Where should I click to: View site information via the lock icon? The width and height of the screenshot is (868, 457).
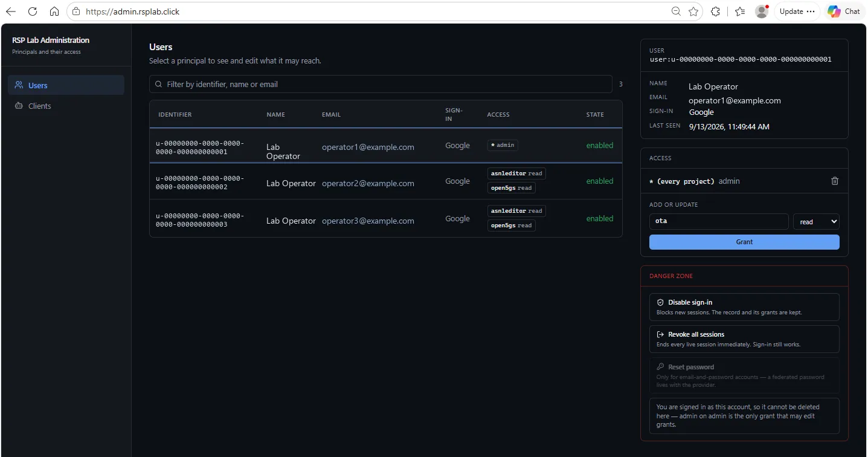pyautogui.click(x=76, y=11)
